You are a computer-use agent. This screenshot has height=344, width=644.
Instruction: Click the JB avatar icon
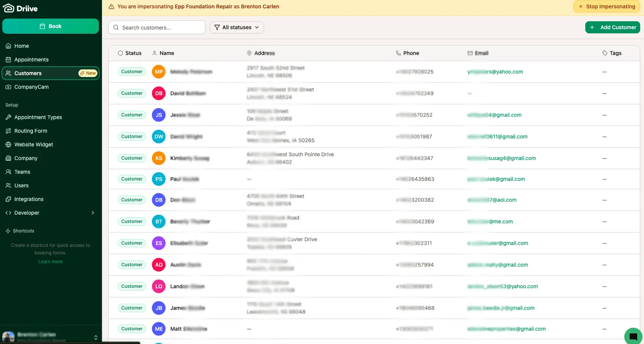tap(159, 308)
